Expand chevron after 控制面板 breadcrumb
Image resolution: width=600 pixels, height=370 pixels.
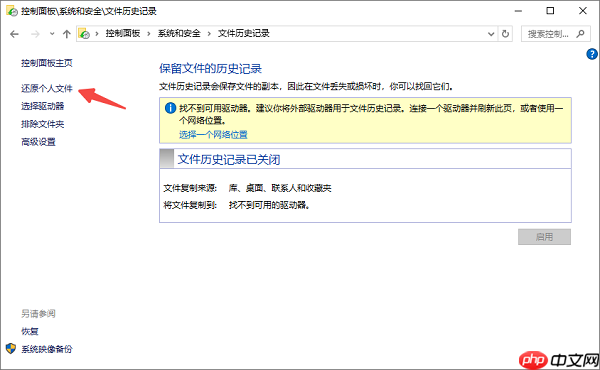pyautogui.click(x=149, y=34)
